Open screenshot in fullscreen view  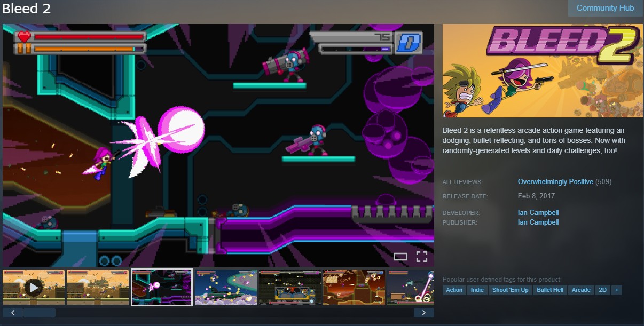[422, 257]
